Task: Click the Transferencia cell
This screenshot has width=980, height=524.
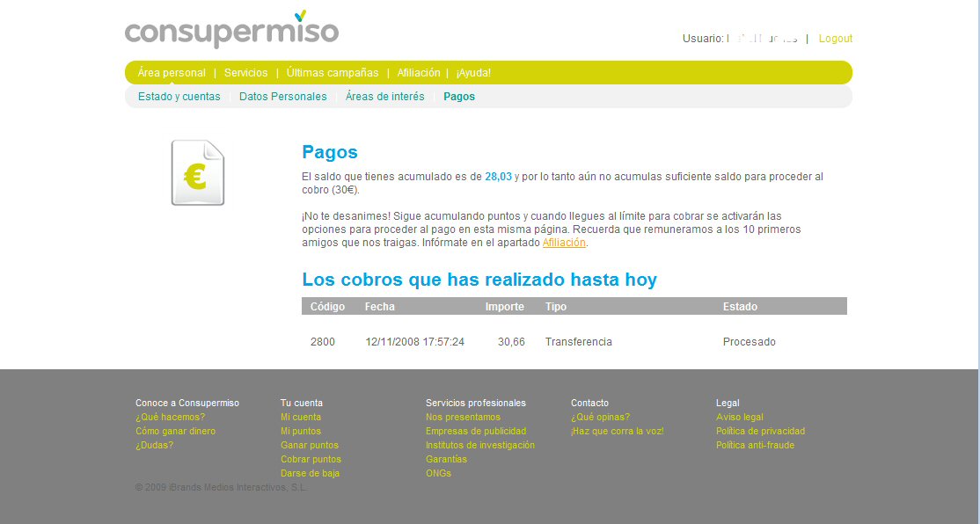Action: [579, 342]
